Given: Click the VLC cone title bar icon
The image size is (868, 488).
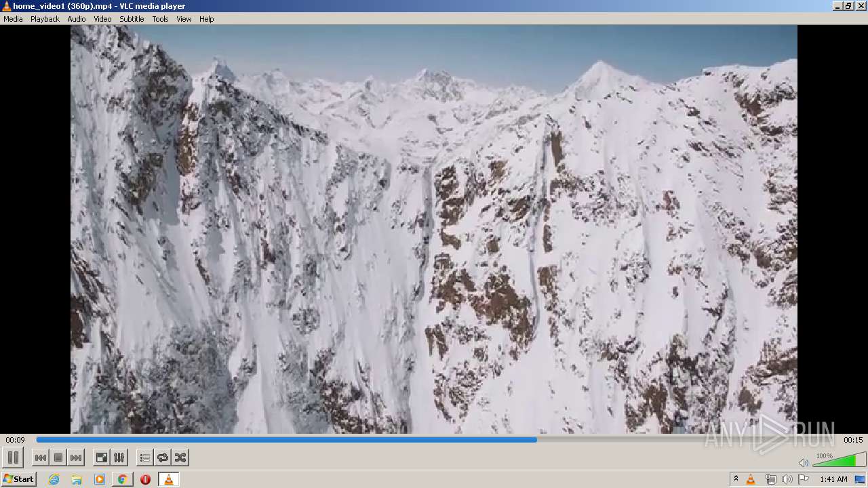Looking at the screenshot, I should click(7, 6).
